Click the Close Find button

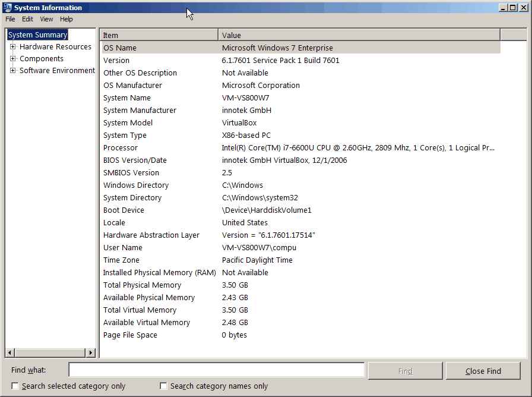[x=483, y=371]
